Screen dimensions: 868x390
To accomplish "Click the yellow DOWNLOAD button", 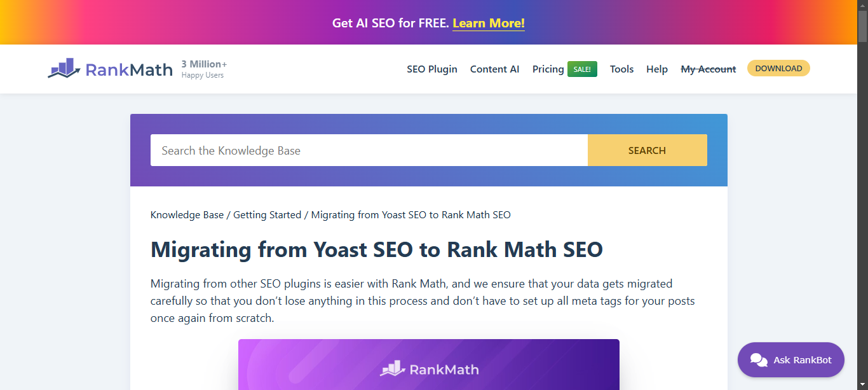I will click(x=778, y=68).
